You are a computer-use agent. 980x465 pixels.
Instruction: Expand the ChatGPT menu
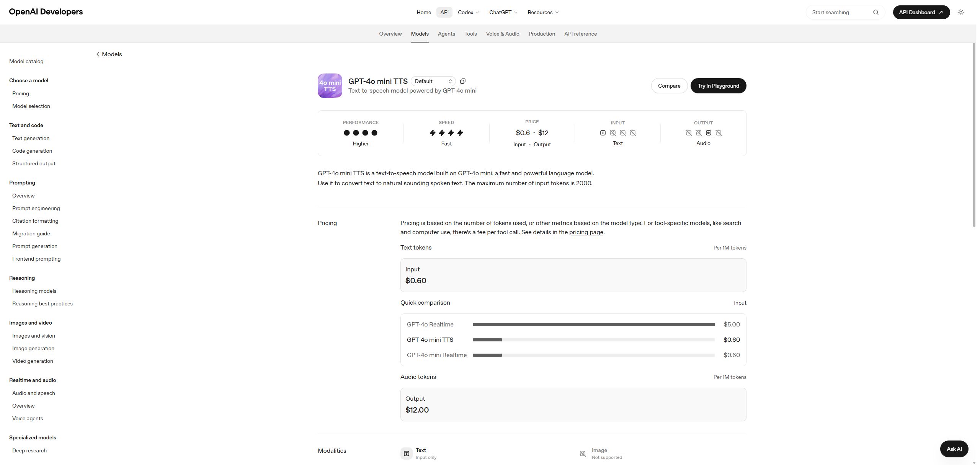point(503,12)
